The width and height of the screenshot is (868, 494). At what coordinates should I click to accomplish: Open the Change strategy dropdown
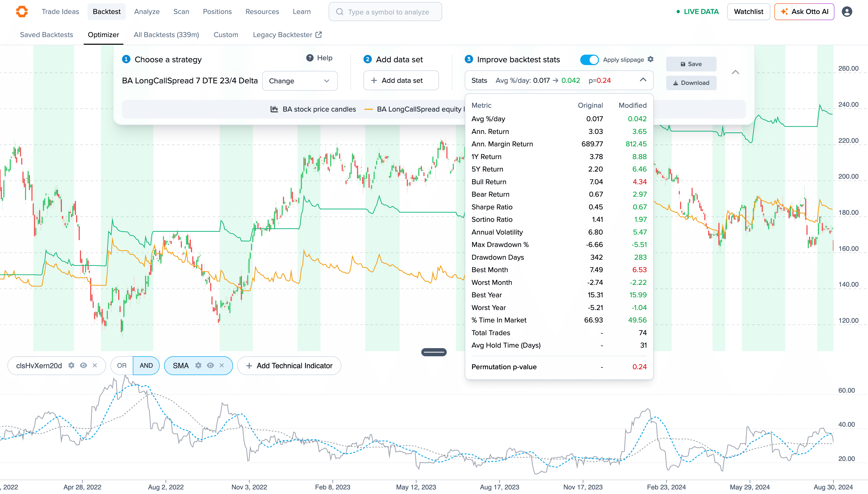coord(299,81)
